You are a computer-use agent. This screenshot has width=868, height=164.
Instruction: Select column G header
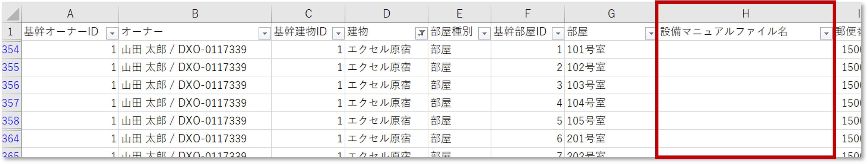[x=611, y=14]
